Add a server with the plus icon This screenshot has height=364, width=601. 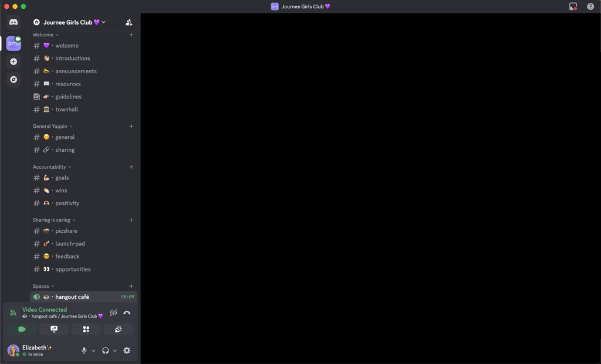(13, 62)
